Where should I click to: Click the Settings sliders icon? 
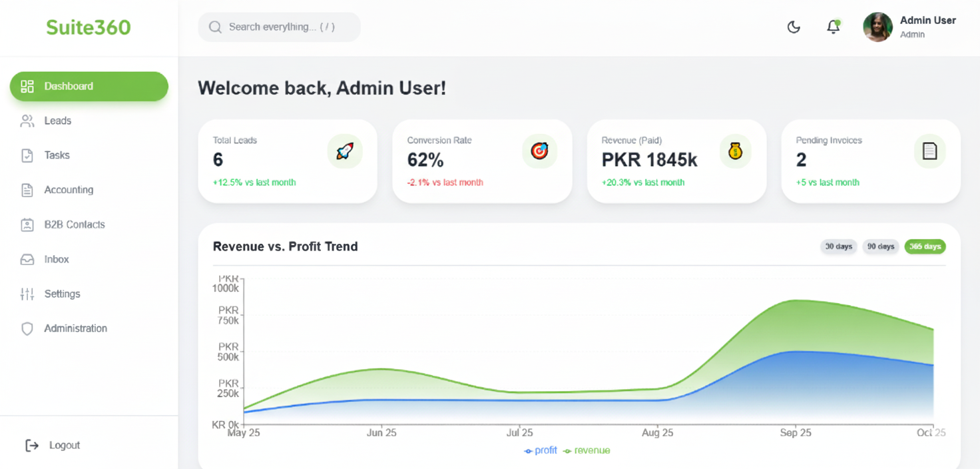point(27,294)
